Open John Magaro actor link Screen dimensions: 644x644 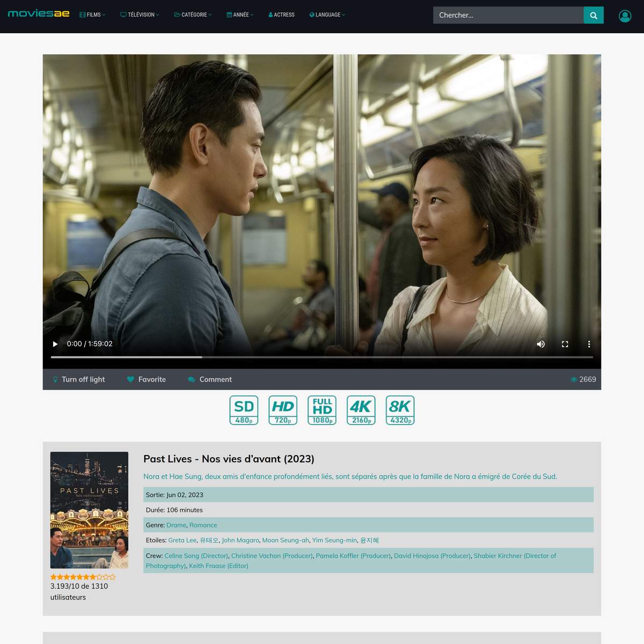pyautogui.click(x=240, y=540)
